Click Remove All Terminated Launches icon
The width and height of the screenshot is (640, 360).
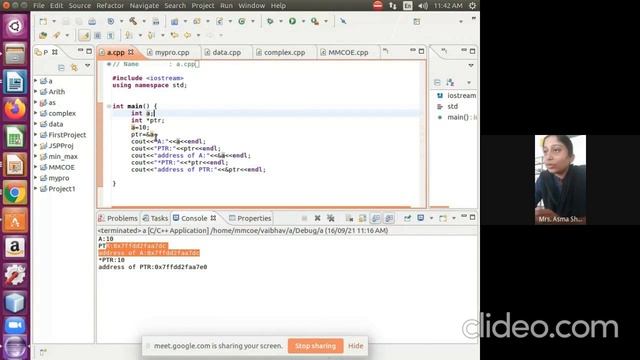[331, 218]
